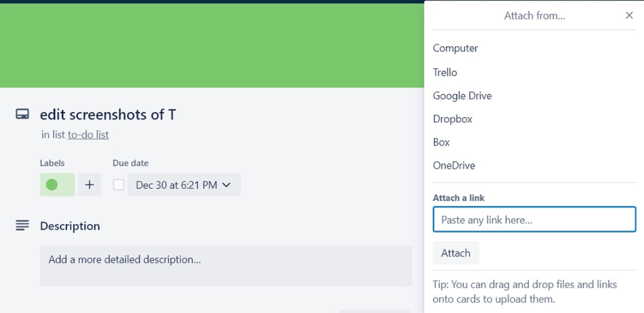This screenshot has width=644, height=313.
Task: Select Box in the attach list
Action: pos(441,142)
